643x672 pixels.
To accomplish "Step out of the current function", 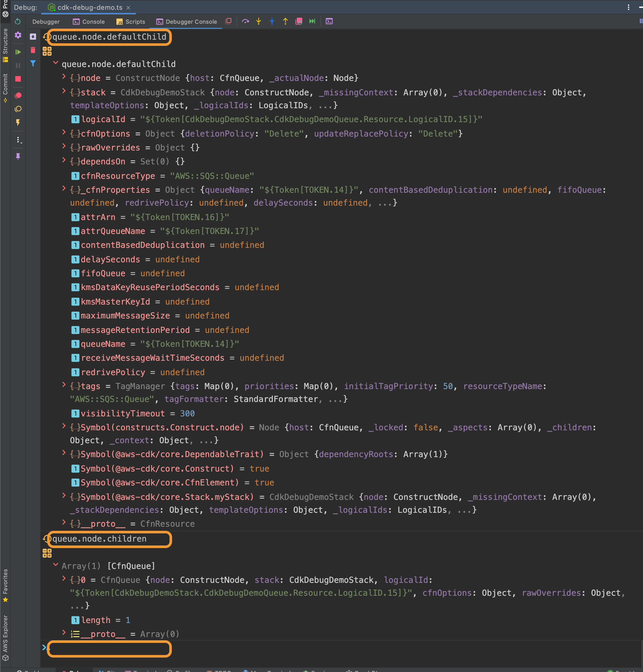I will click(285, 21).
